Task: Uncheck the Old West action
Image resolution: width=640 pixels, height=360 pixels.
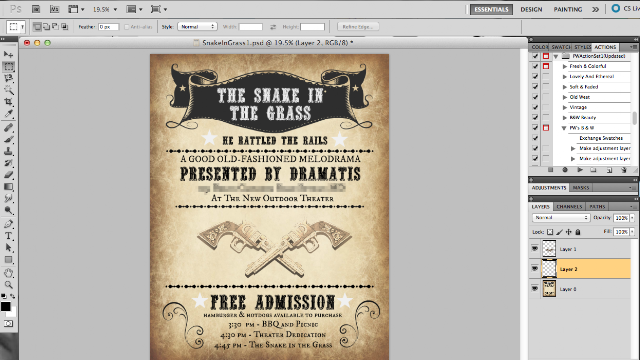Action: (535, 97)
